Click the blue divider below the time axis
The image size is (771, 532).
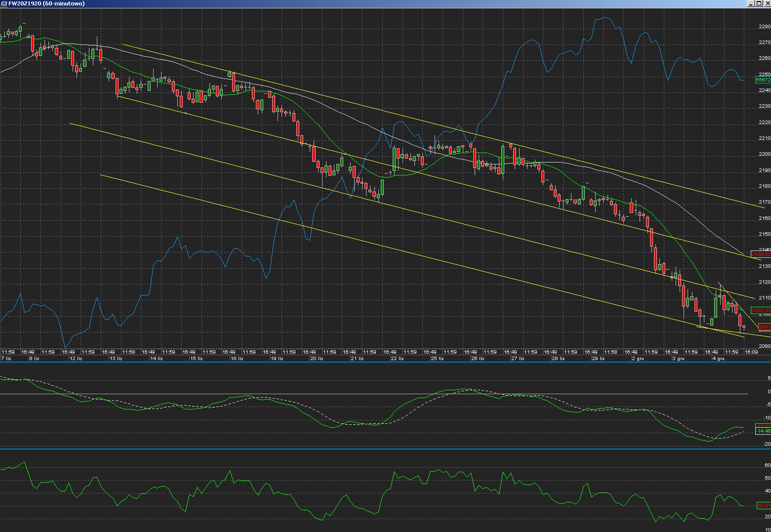[385, 362]
